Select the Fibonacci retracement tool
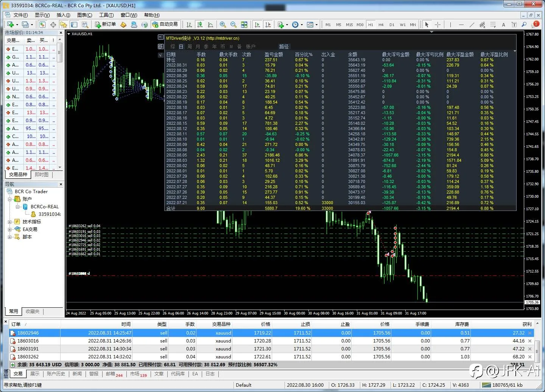 (x=493, y=25)
